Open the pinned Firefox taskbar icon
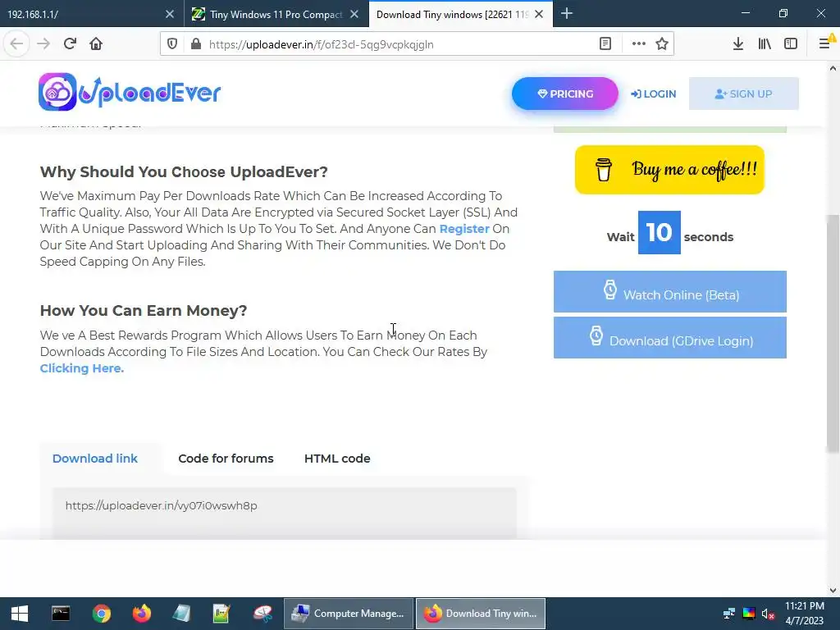 (x=142, y=614)
